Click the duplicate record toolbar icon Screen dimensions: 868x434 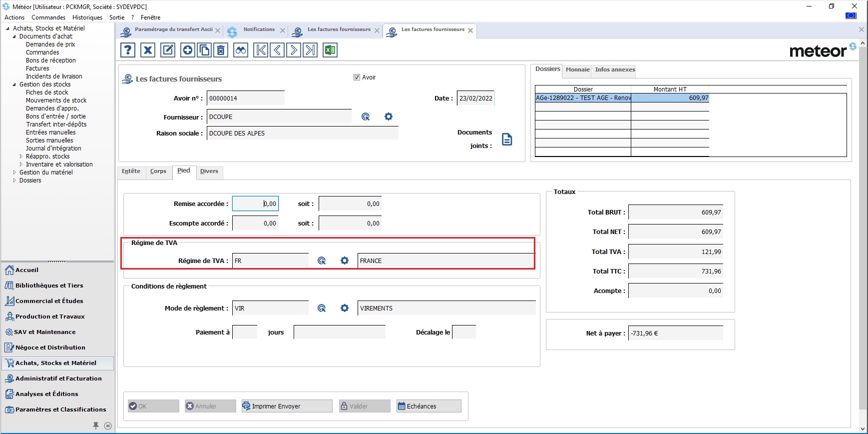point(204,50)
